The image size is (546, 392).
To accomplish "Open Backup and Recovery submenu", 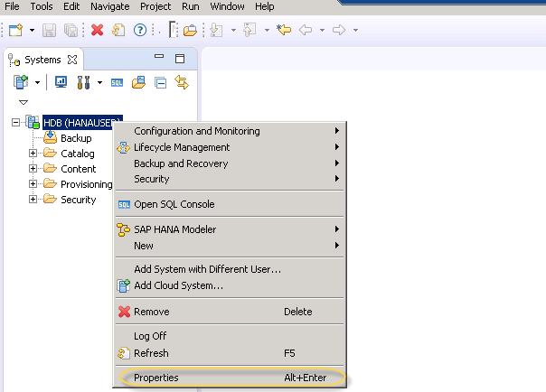I will (x=230, y=163).
